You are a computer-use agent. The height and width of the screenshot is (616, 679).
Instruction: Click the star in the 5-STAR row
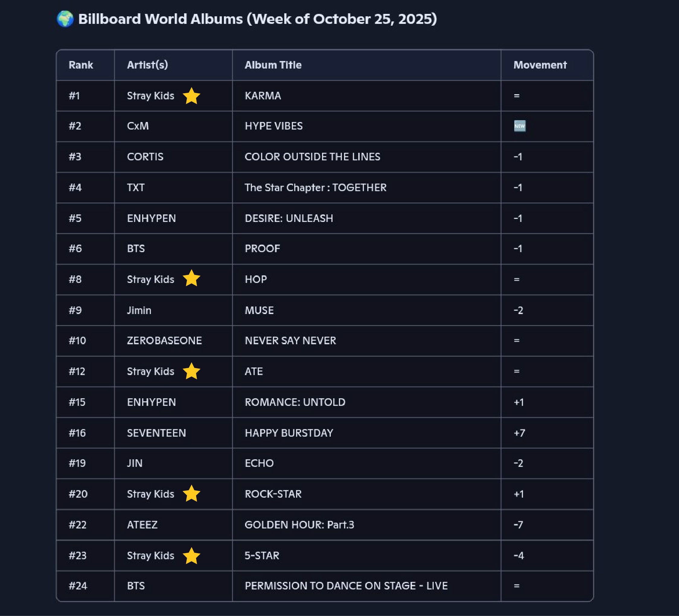[x=191, y=556]
